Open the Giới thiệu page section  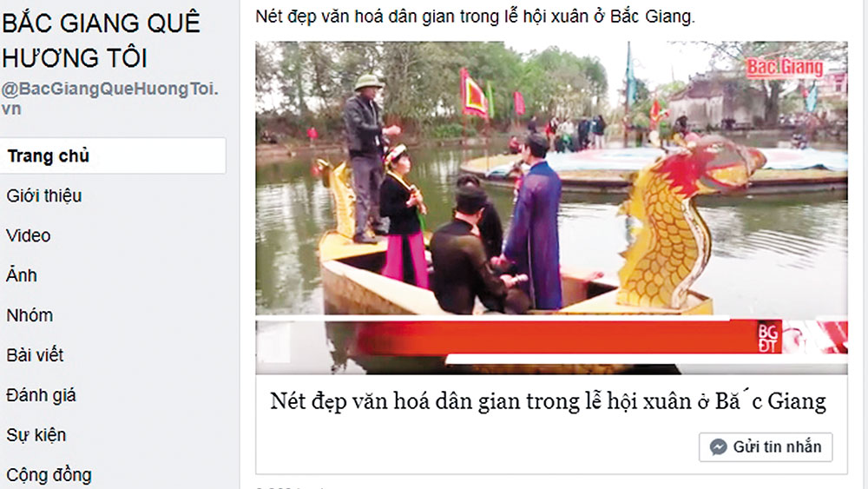pos(44,196)
